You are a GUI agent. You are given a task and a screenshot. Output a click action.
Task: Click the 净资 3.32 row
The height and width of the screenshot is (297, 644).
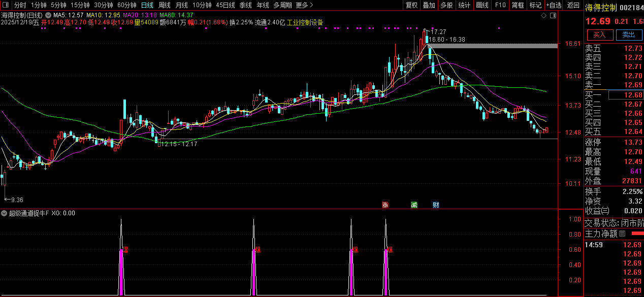tap(614, 201)
